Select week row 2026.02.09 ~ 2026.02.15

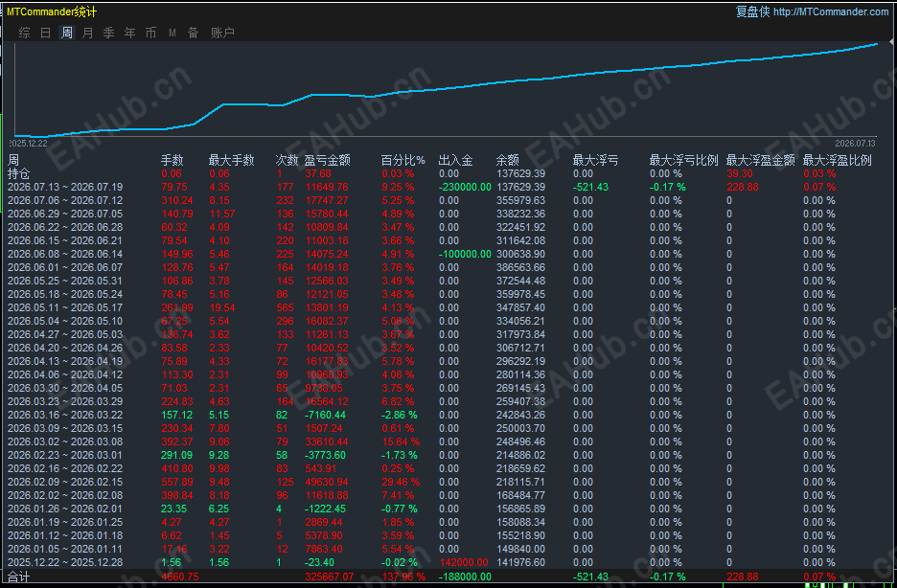[65, 483]
